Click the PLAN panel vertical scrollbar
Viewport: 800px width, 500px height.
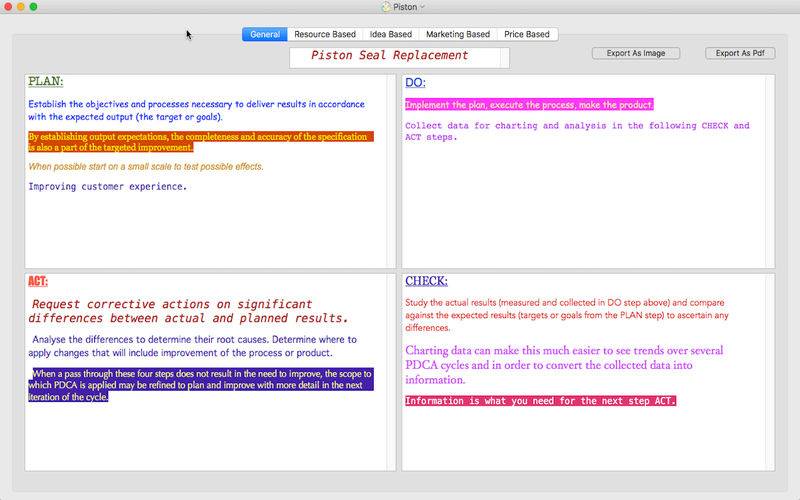point(391,171)
